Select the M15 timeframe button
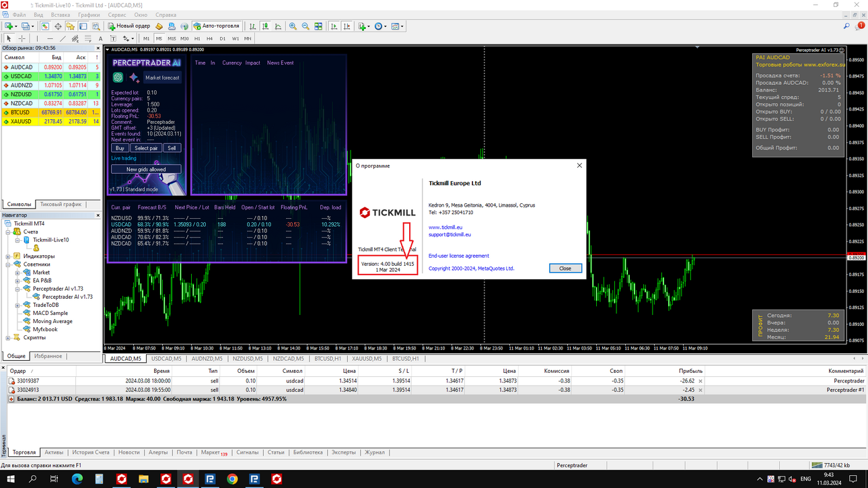The height and width of the screenshot is (488, 868). tap(172, 38)
